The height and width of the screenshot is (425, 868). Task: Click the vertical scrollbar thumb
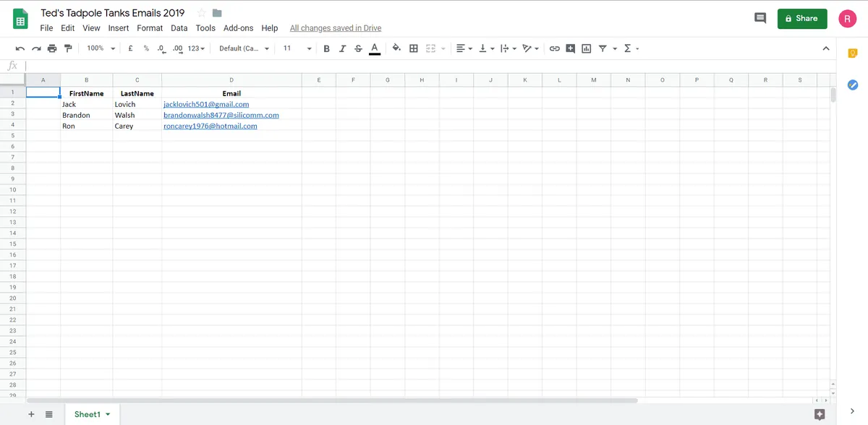[x=833, y=95]
